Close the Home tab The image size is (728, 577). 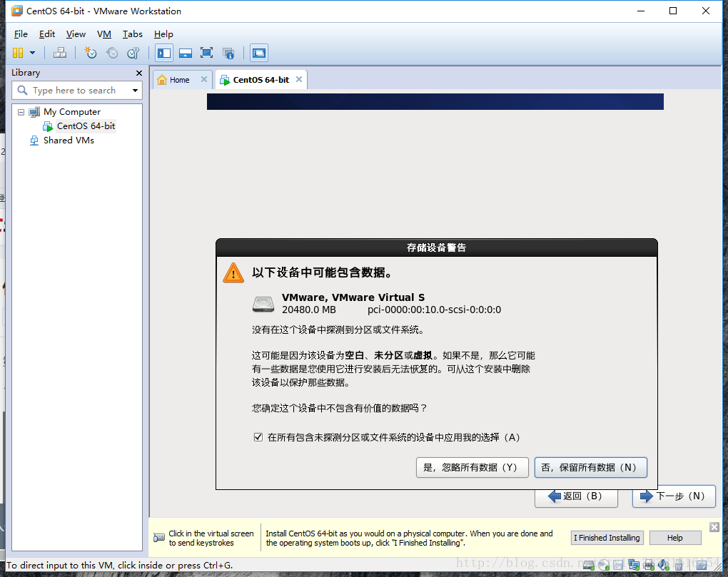coord(204,79)
